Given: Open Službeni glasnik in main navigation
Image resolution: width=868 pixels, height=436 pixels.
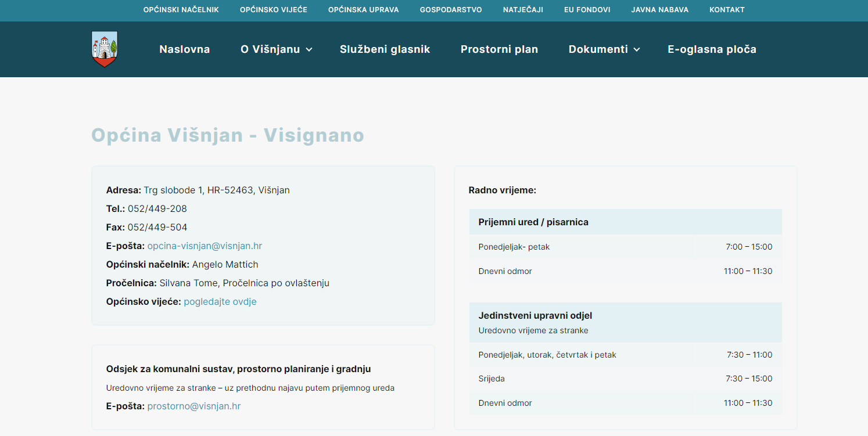Looking at the screenshot, I should (385, 49).
